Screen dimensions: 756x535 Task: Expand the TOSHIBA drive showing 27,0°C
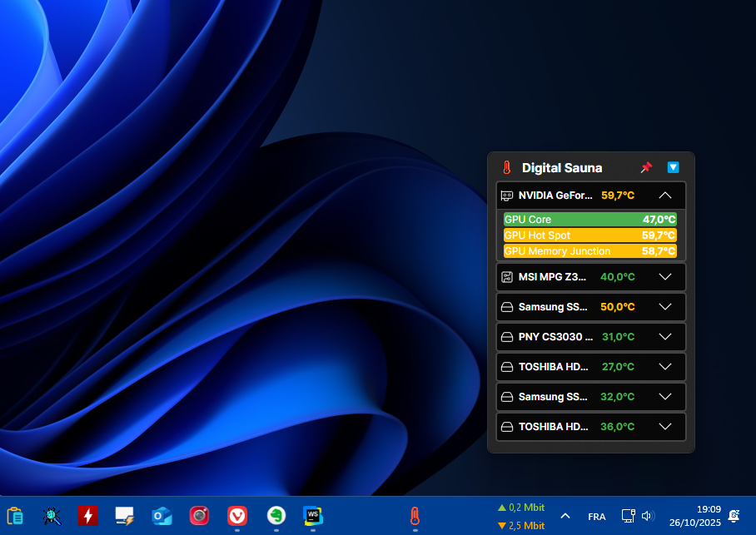point(664,367)
